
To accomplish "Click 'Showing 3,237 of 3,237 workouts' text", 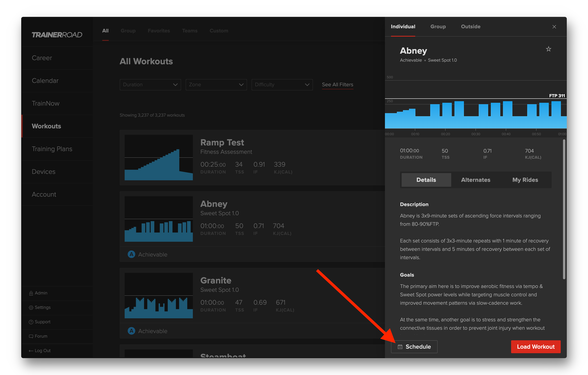I will point(152,115).
